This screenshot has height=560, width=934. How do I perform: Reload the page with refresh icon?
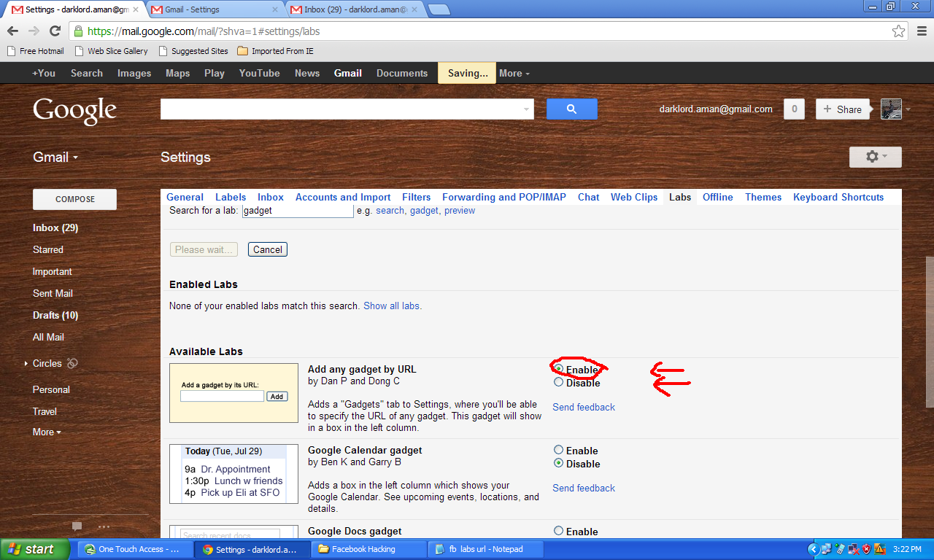pyautogui.click(x=55, y=31)
